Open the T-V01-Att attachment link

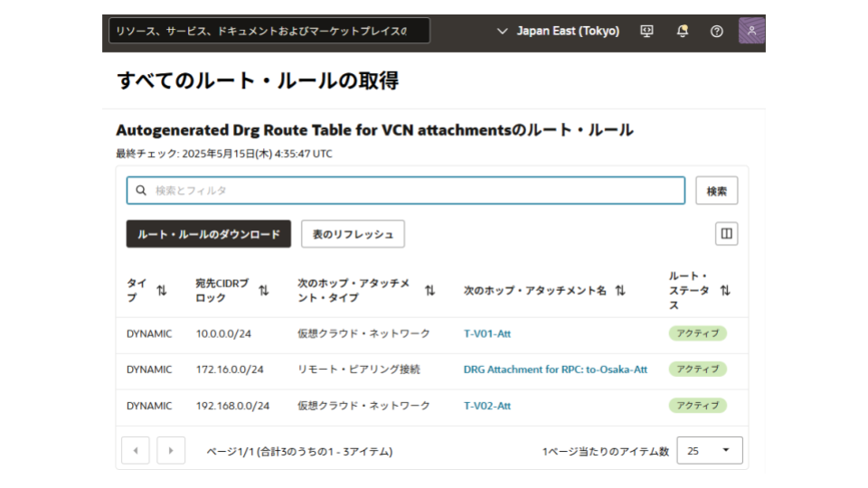coord(487,333)
